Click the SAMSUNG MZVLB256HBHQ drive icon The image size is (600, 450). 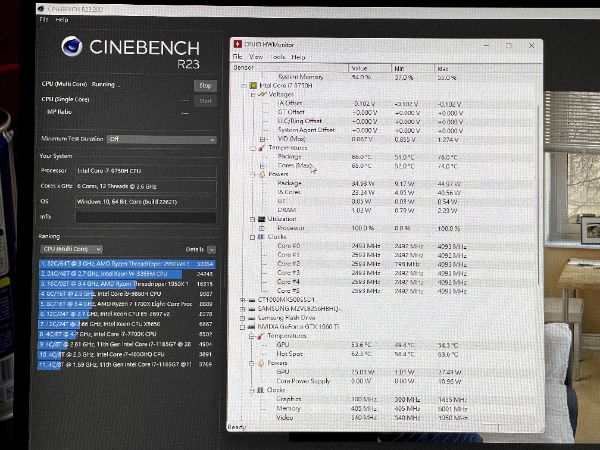point(251,309)
